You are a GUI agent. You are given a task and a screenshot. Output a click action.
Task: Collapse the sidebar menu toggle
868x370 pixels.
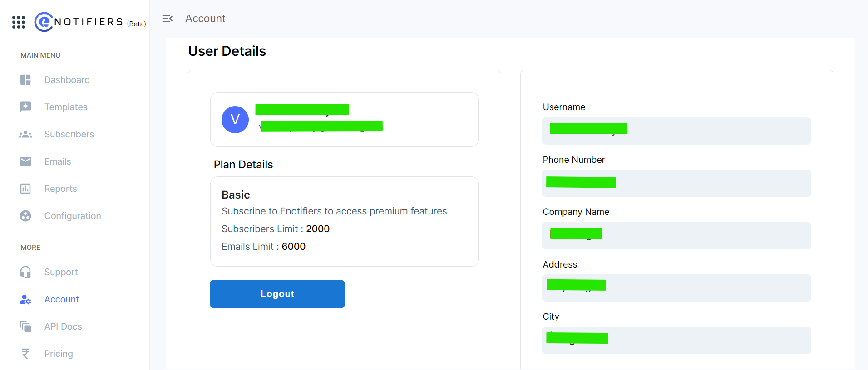tap(168, 19)
